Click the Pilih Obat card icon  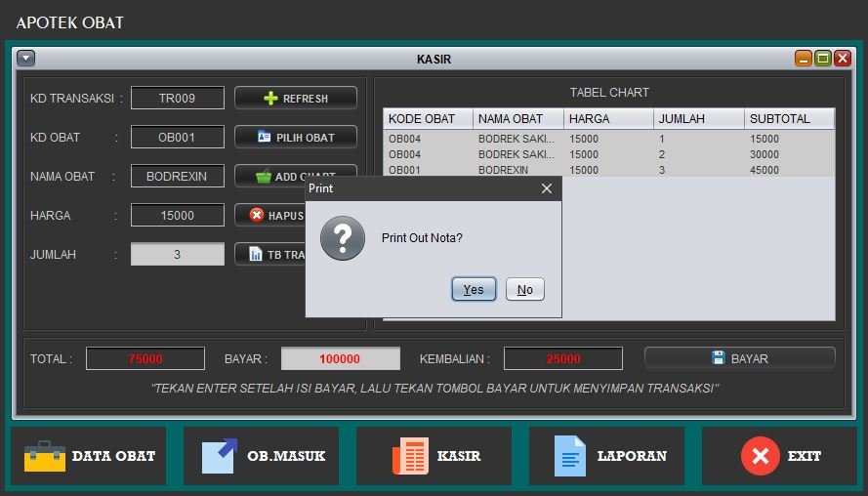pos(265,138)
